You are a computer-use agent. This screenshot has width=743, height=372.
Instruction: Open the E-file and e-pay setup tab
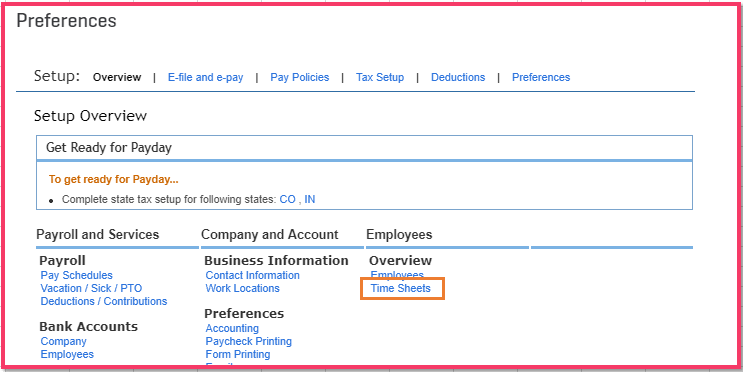pos(205,77)
